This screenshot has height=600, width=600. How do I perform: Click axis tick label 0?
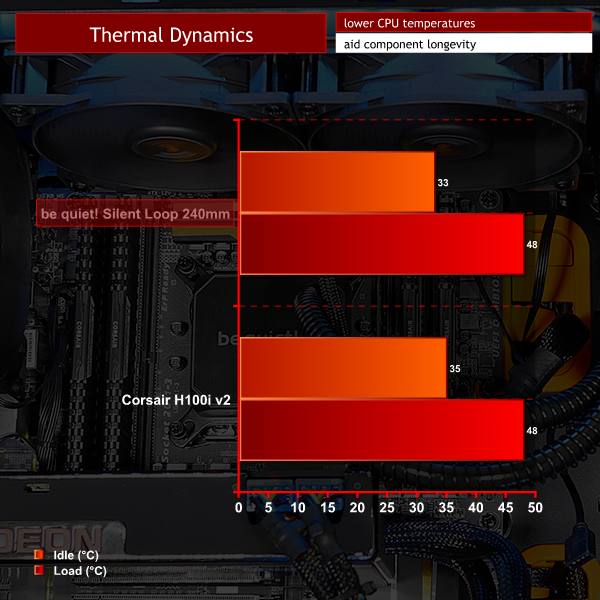tap(238, 507)
